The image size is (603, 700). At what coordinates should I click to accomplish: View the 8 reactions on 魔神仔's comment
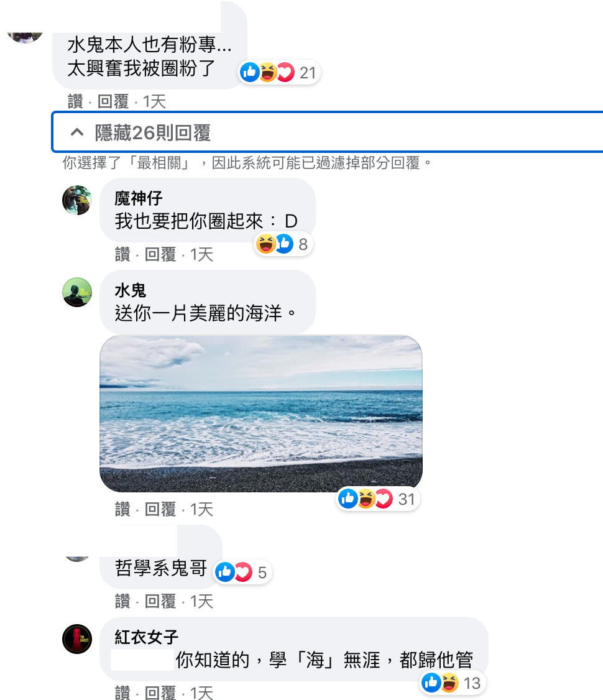click(x=282, y=244)
